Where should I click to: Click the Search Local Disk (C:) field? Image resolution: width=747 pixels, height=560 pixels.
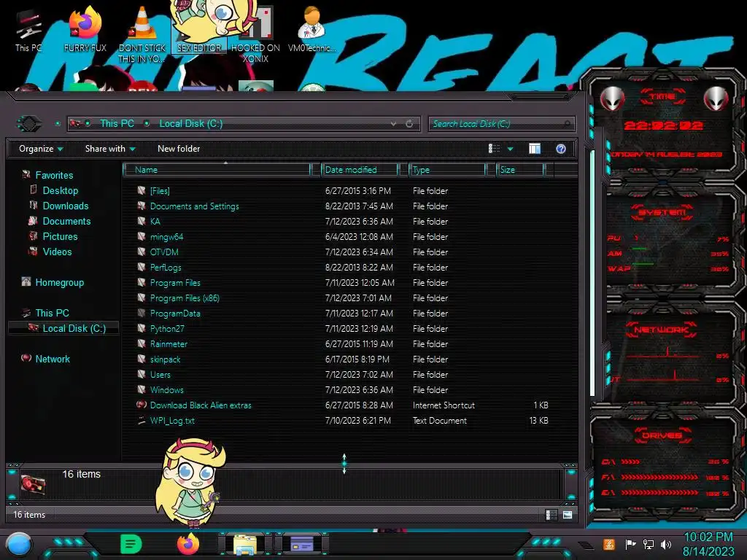coord(502,124)
